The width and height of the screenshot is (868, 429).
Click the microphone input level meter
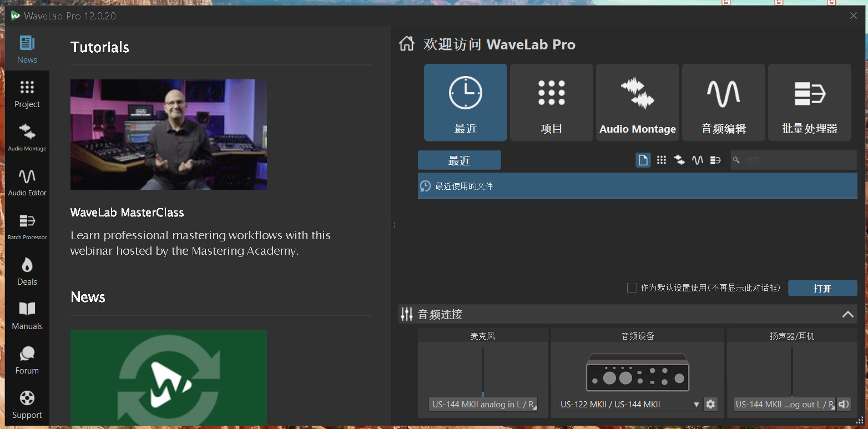click(483, 372)
